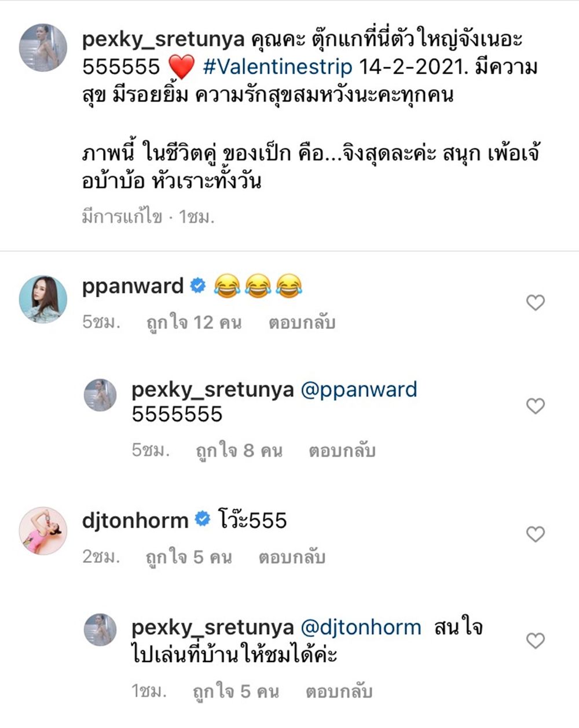
Task: Tap the heart next to djtonhorm's comment
Action: [536, 534]
